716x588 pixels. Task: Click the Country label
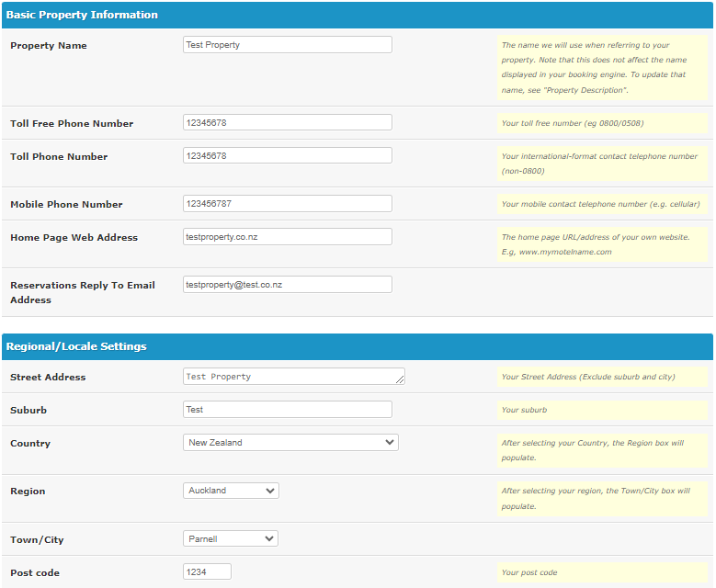point(30,443)
